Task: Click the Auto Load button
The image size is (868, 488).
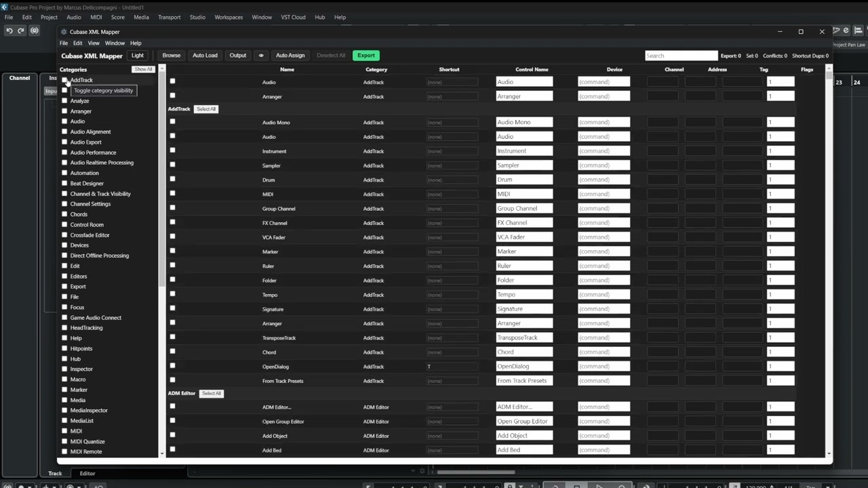Action: coord(205,56)
